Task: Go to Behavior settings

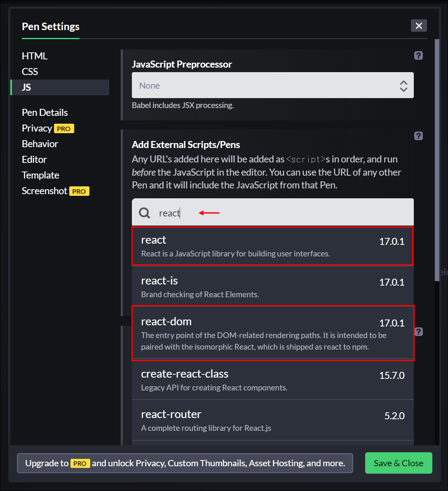Action: pos(40,144)
